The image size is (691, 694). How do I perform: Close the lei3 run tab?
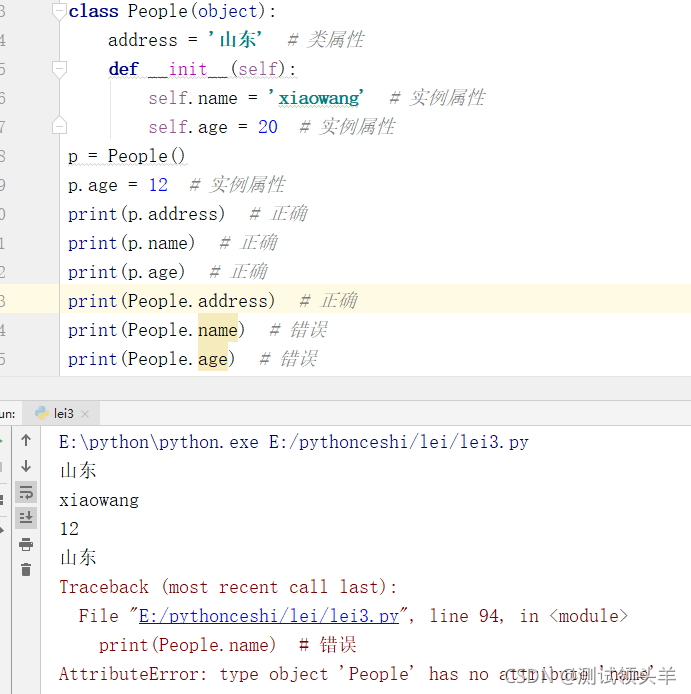pyautogui.click(x=85, y=413)
